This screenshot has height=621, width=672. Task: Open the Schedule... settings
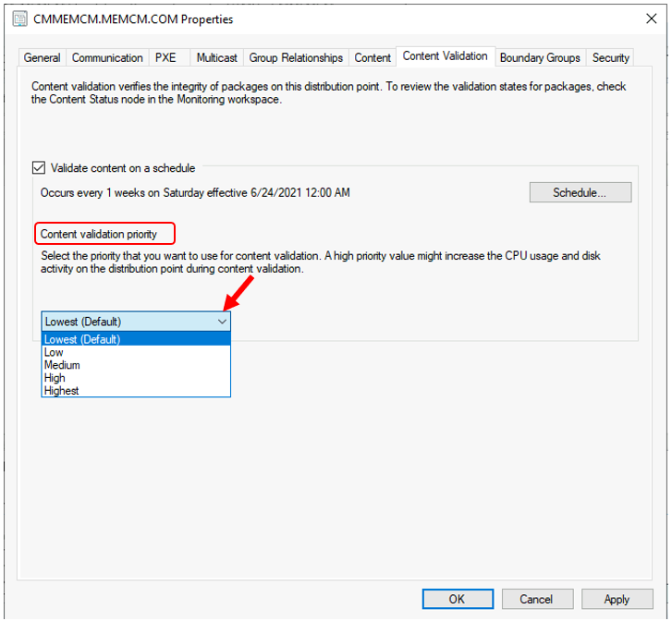pos(580,192)
